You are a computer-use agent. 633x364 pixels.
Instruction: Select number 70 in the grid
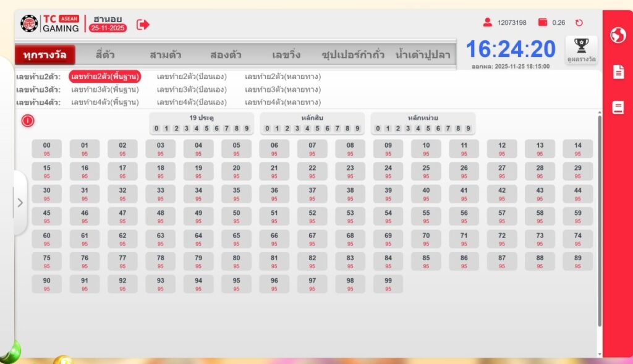pos(426,239)
